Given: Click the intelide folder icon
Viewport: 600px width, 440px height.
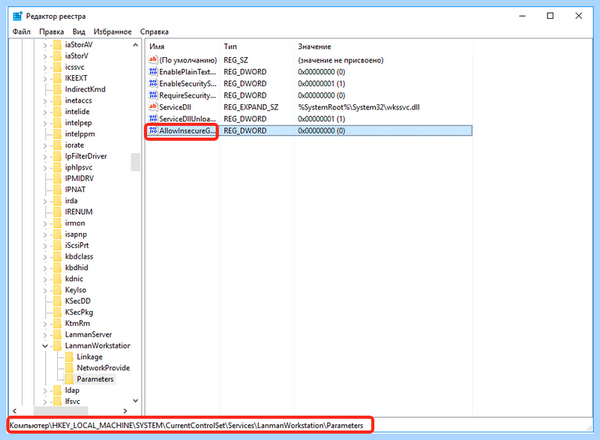Looking at the screenshot, I should point(57,112).
